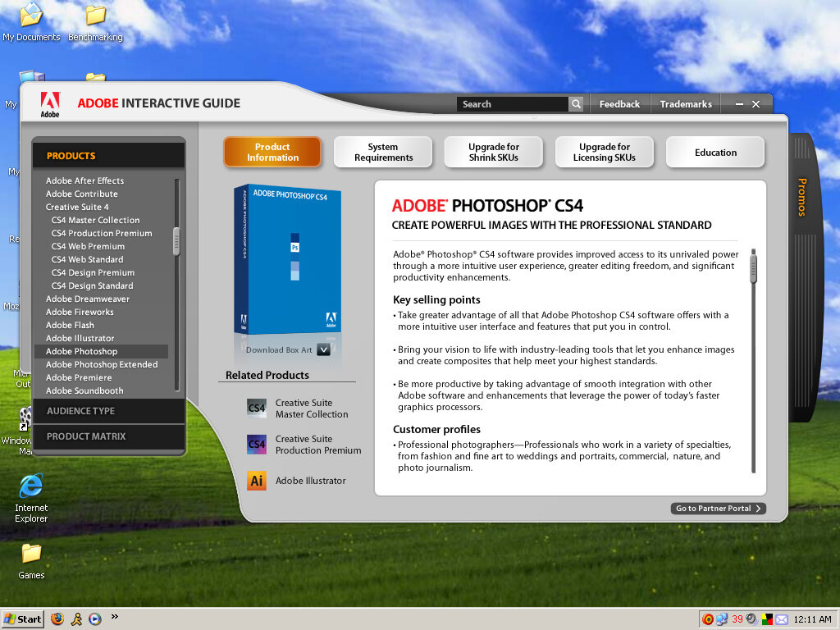Open Creative Suite Master Collection CS4 icon

[256, 409]
